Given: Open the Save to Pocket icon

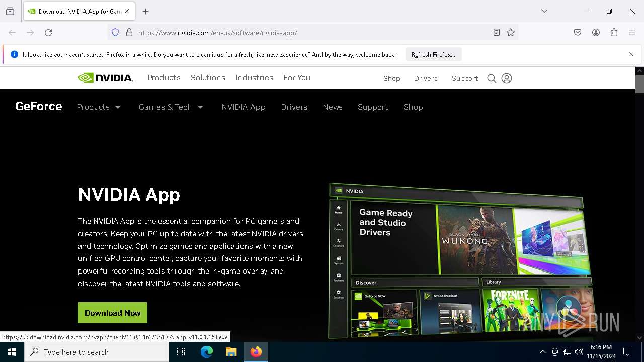Looking at the screenshot, I should coord(578,33).
